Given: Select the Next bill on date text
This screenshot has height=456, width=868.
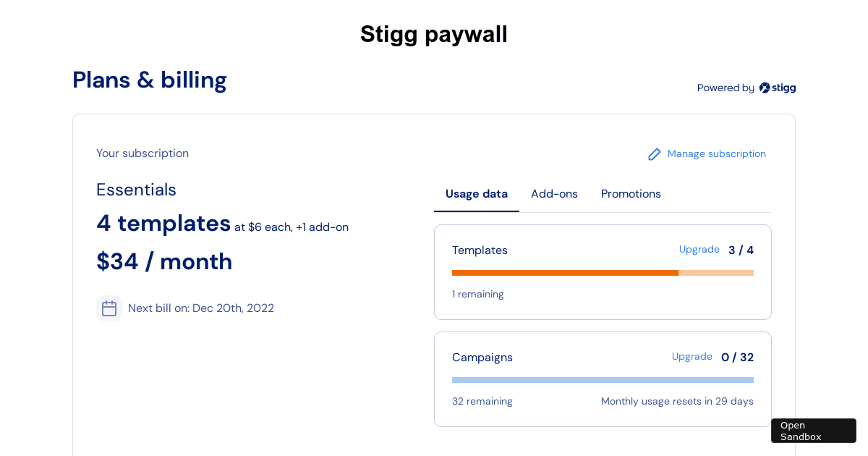Looking at the screenshot, I should tap(201, 308).
